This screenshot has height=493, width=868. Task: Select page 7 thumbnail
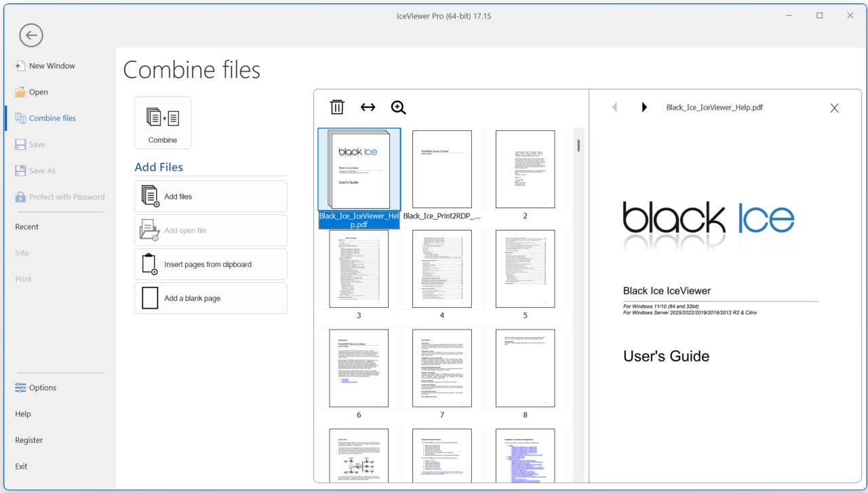pyautogui.click(x=442, y=368)
